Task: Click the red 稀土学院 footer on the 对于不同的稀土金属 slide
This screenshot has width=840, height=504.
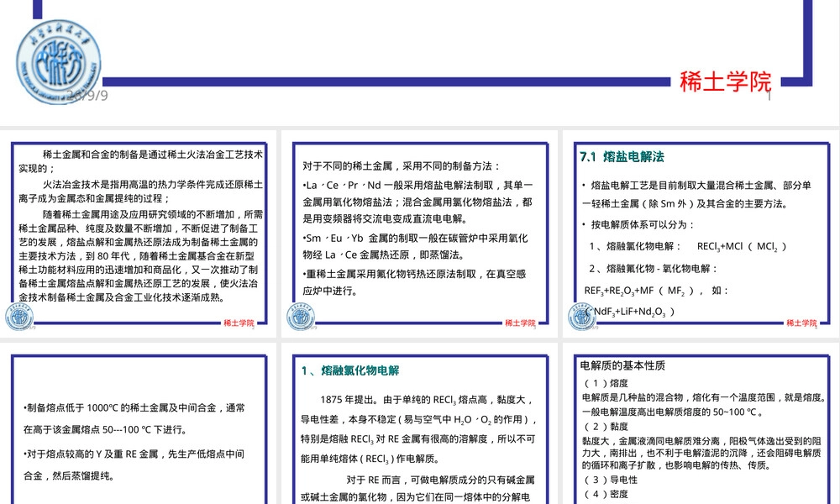Action: 520,323
